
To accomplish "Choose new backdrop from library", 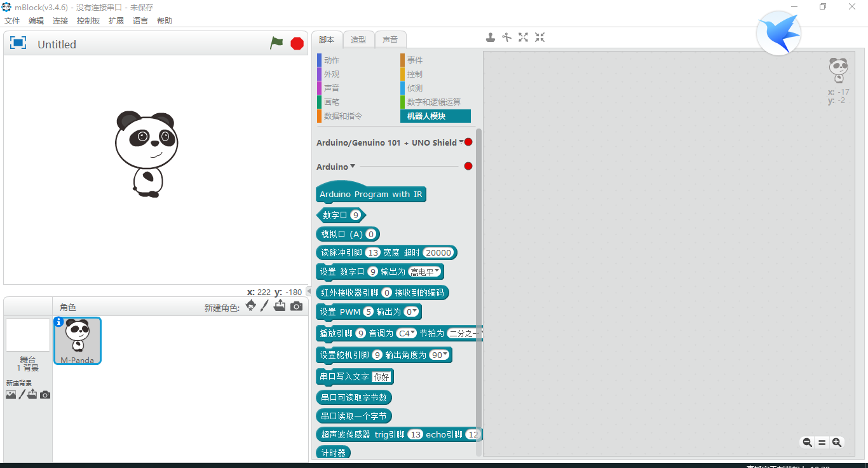I will 10,394.
